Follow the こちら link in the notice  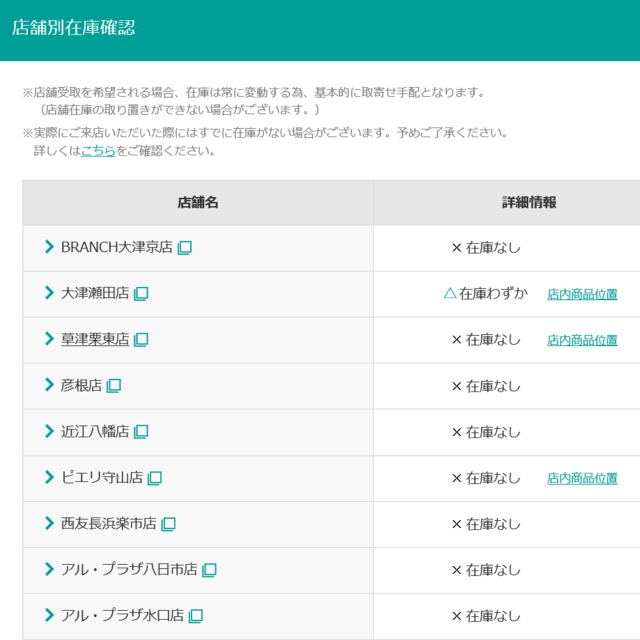click(98, 151)
